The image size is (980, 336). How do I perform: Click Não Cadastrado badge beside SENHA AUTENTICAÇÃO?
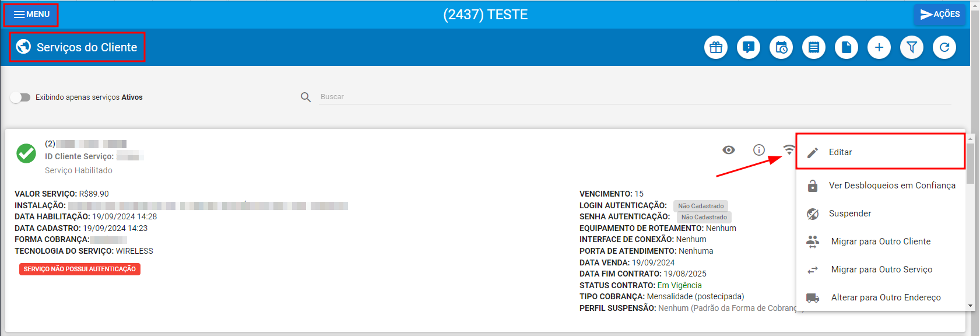(704, 217)
